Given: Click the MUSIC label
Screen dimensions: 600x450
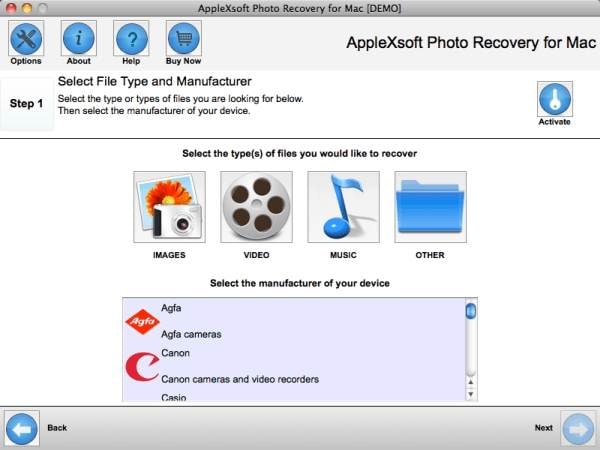Looking at the screenshot, I should click(343, 255).
